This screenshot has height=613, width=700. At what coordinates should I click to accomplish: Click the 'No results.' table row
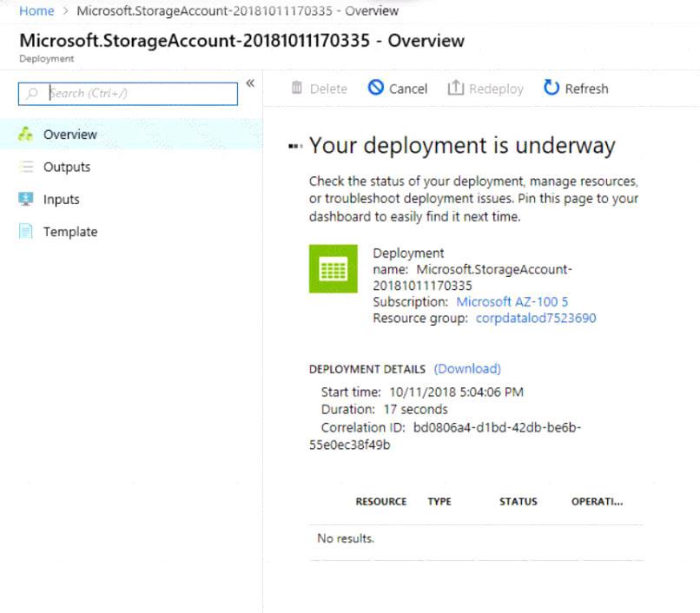476,538
